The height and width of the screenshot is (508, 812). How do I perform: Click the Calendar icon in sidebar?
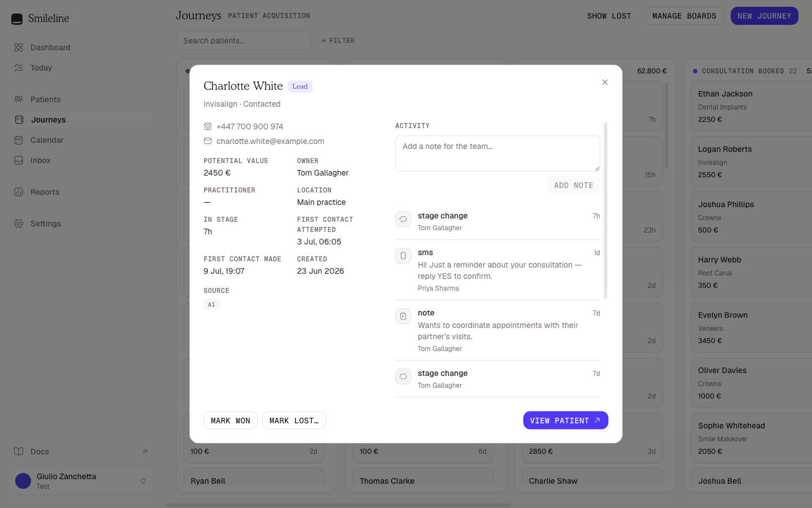click(19, 140)
